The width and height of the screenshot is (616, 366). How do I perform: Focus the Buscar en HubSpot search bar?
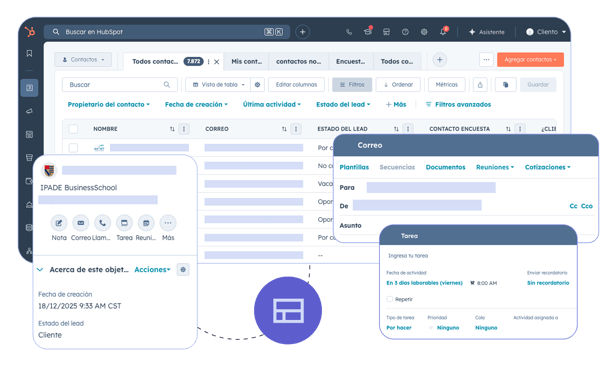pyautogui.click(x=167, y=32)
